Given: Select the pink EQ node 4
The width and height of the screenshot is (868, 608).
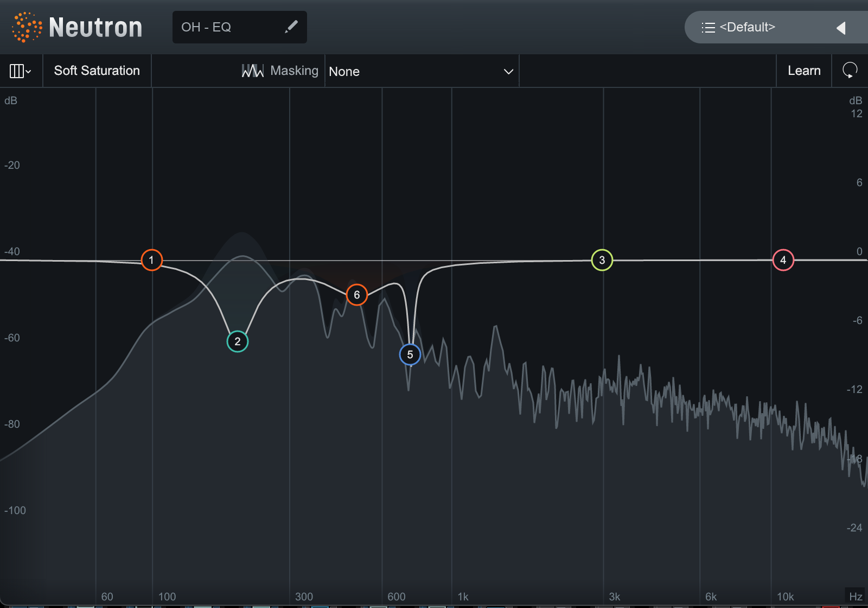Looking at the screenshot, I should pyautogui.click(x=783, y=260).
